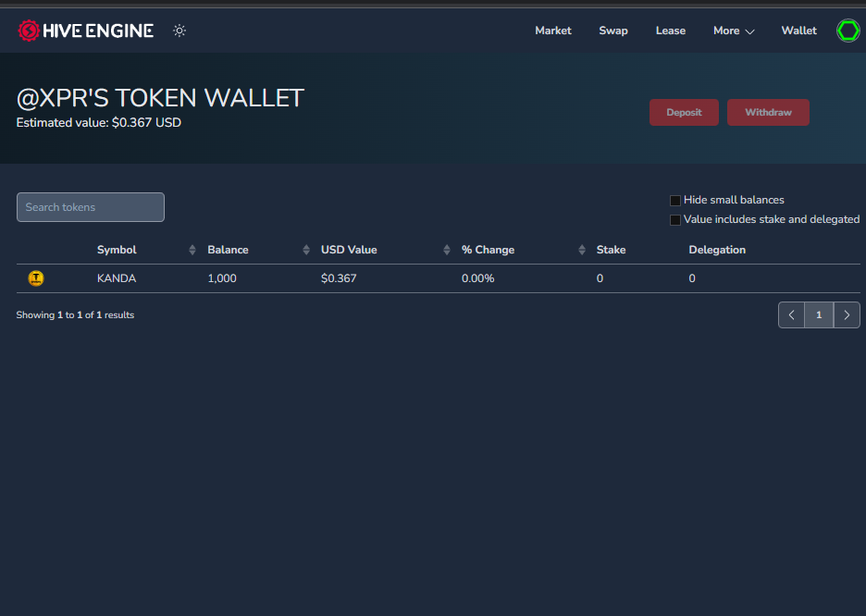Click the Withdraw button
The width and height of the screenshot is (866, 616).
click(768, 113)
